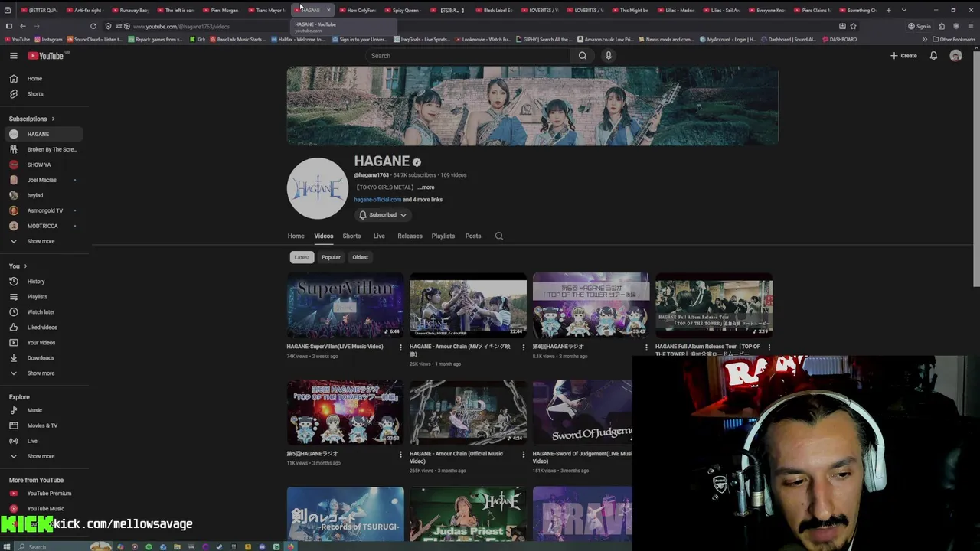The image size is (980, 551).
Task: Bookmark this page with star icon
Action: 853,26
